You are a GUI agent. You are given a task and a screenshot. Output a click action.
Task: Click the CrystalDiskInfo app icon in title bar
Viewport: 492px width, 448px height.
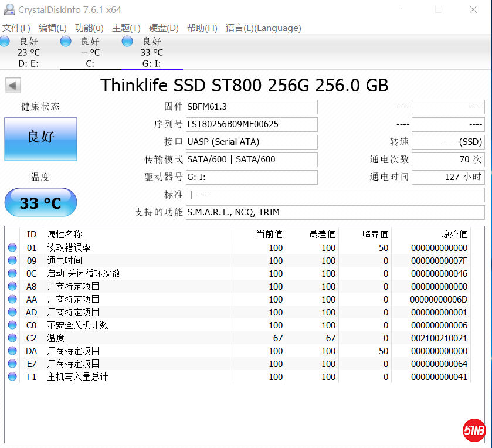click(9, 9)
